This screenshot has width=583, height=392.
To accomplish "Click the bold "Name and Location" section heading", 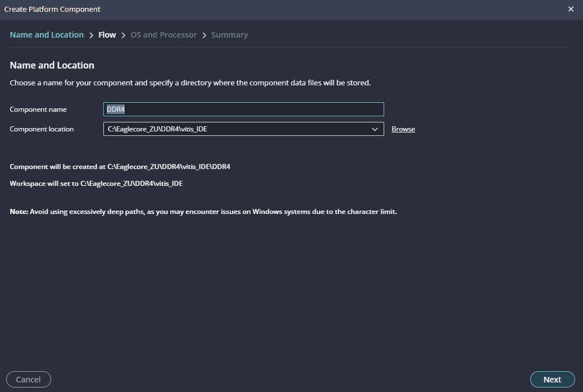I will (x=52, y=65).
